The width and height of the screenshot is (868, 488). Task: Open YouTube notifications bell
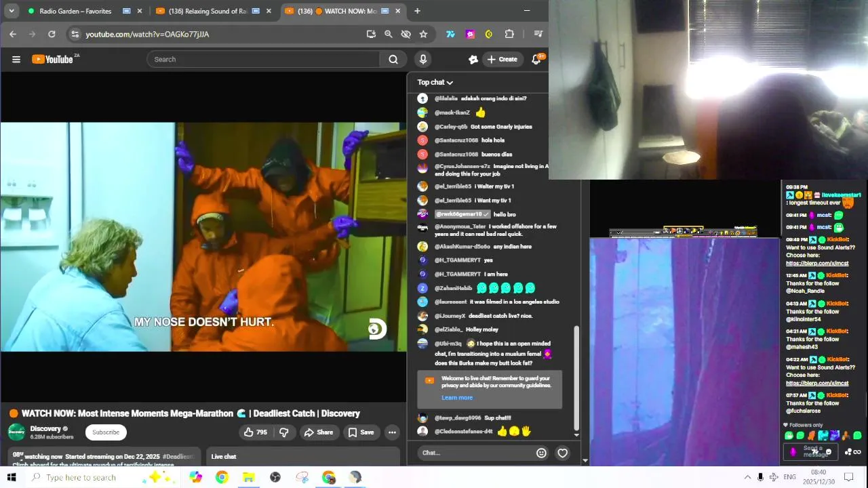tap(536, 59)
